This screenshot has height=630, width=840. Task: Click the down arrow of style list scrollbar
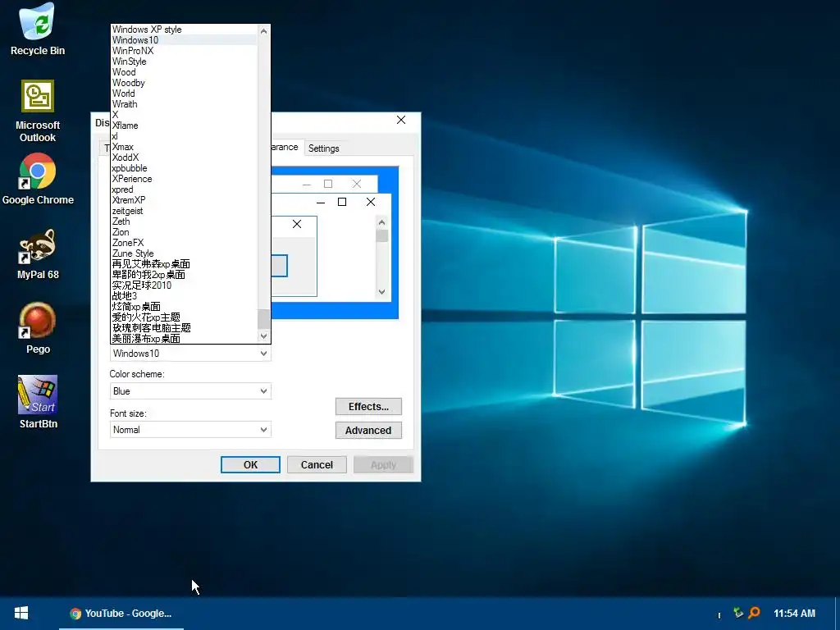(x=263, y=336)
